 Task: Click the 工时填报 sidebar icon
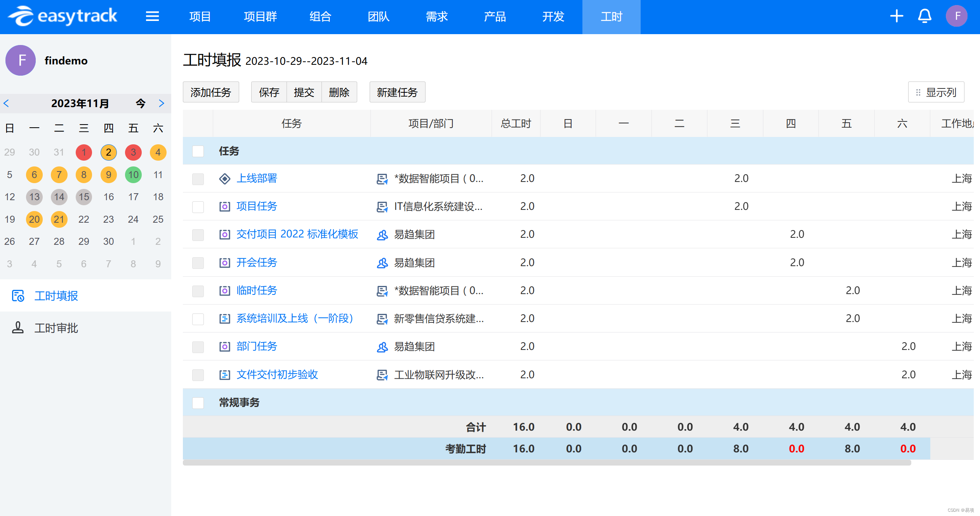pyautogui.click(x=18, y=296)
